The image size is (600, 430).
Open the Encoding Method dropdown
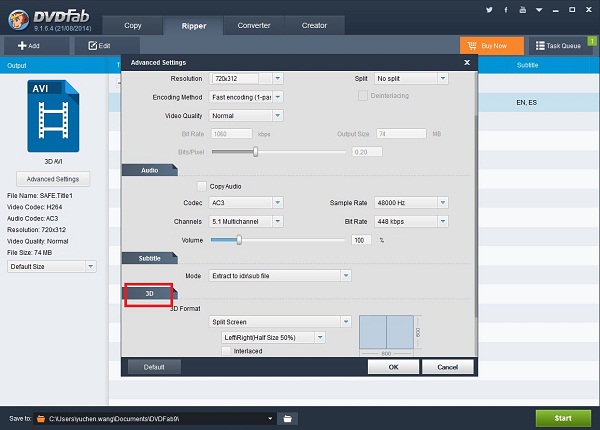coord(278,97)
